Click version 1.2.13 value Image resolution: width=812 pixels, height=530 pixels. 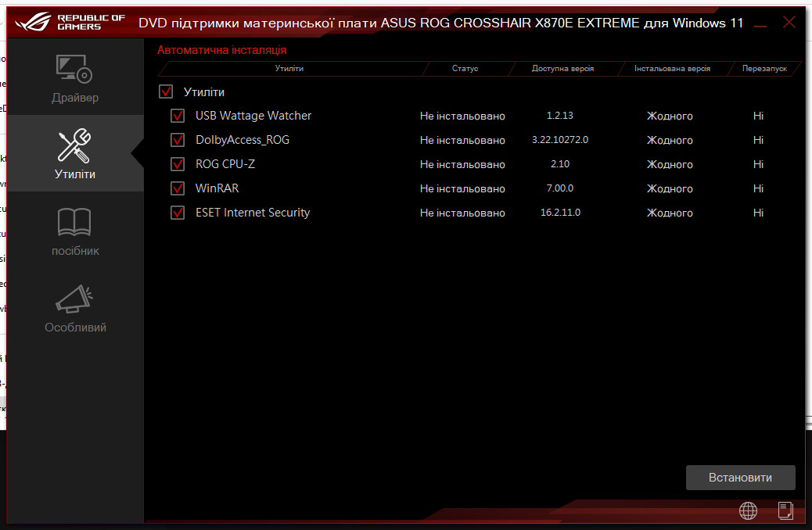(560, 116)
